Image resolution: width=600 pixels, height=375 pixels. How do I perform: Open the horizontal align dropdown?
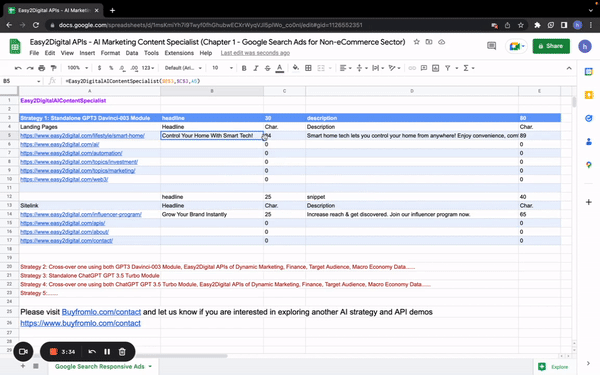345,68
